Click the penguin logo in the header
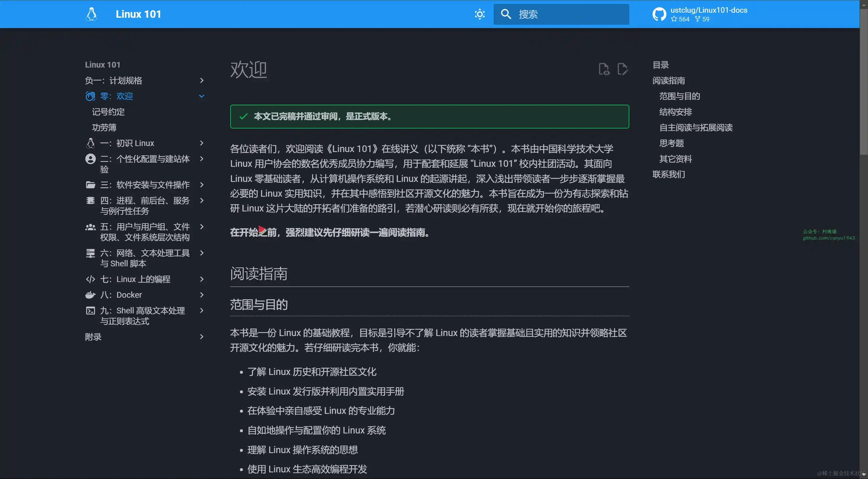This screenshot has width=868, height=479. point(91,14)
